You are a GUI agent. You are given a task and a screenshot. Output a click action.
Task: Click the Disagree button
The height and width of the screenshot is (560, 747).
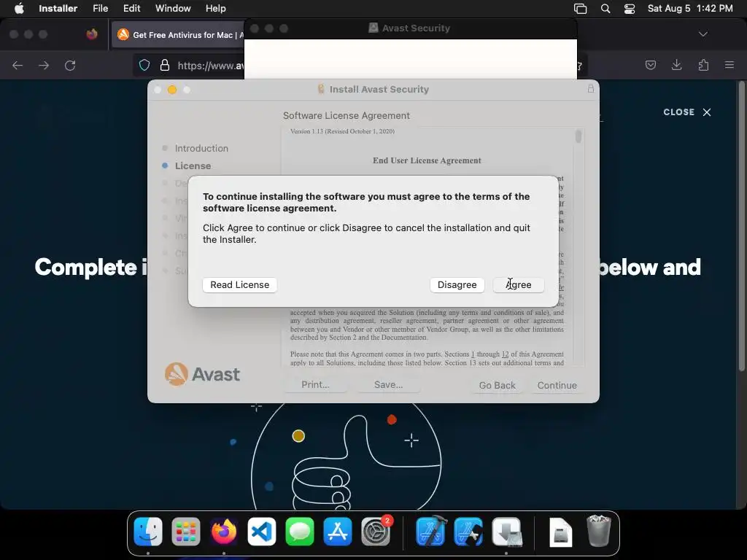(457, 285)
